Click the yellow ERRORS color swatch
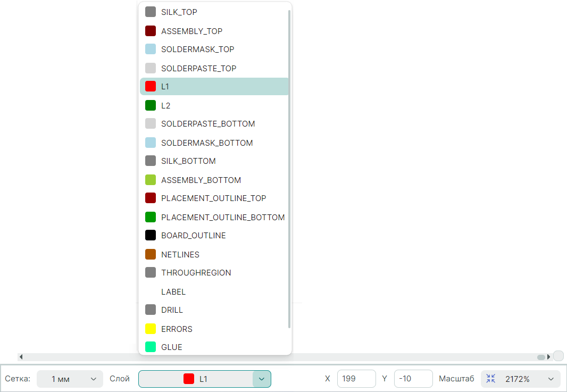The image size is (567, 392). [151, 329]
